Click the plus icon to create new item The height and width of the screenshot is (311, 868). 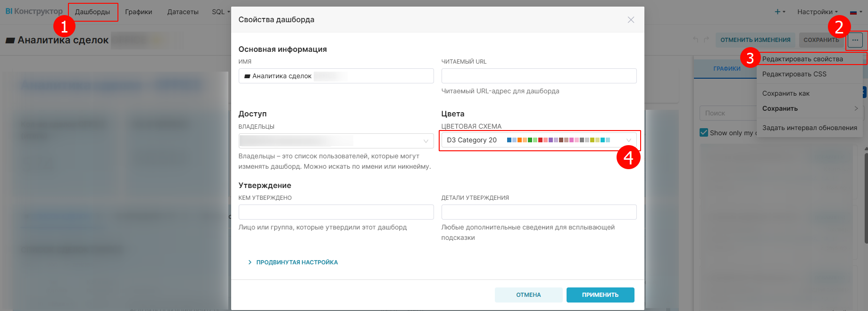(778, 11)
